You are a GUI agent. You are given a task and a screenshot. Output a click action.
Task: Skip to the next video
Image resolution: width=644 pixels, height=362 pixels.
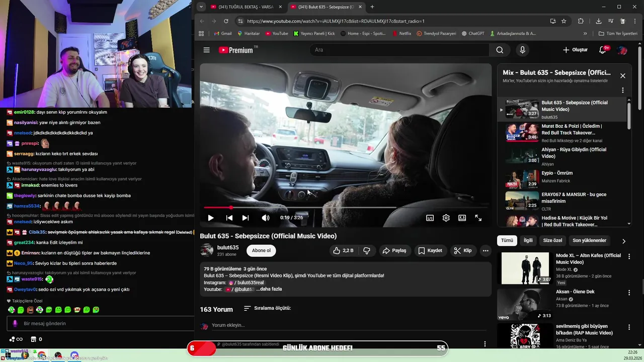pos(246,218)
